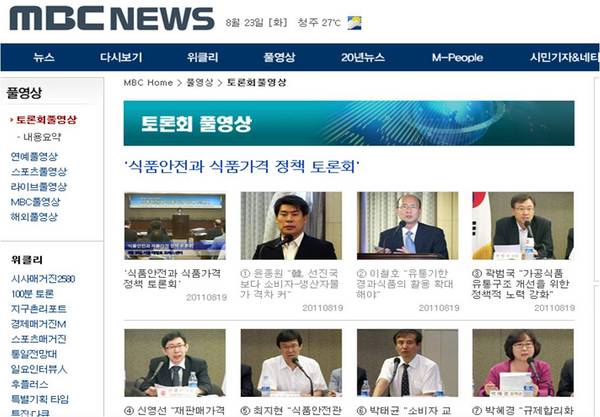This screenshot has height=417, width=600.
Task: Open 연예풀영상 in the sidebar
Action: click(34, 156)
